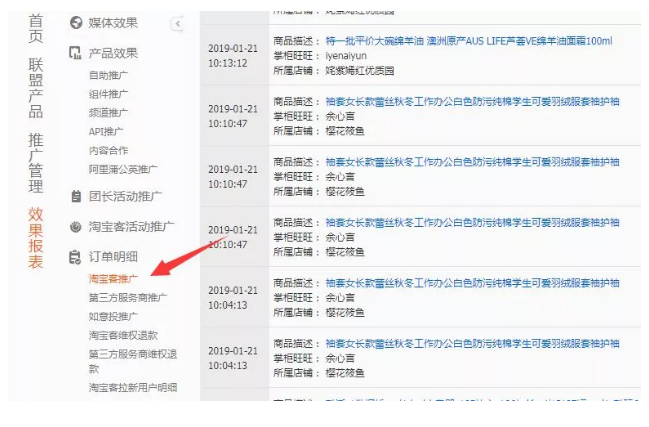
Task: Go to the 首页 navigation tab
Action: (36, 28)
